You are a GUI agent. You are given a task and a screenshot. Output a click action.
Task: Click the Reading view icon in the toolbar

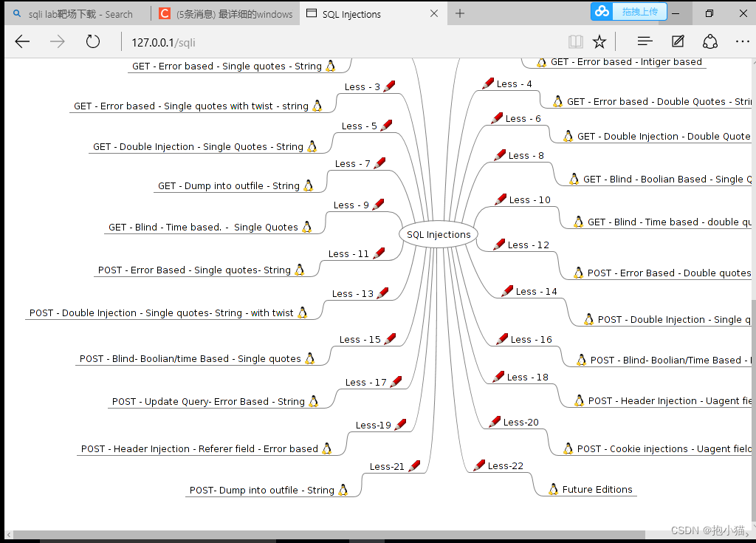pyautogui.click(x=576, y=42)
